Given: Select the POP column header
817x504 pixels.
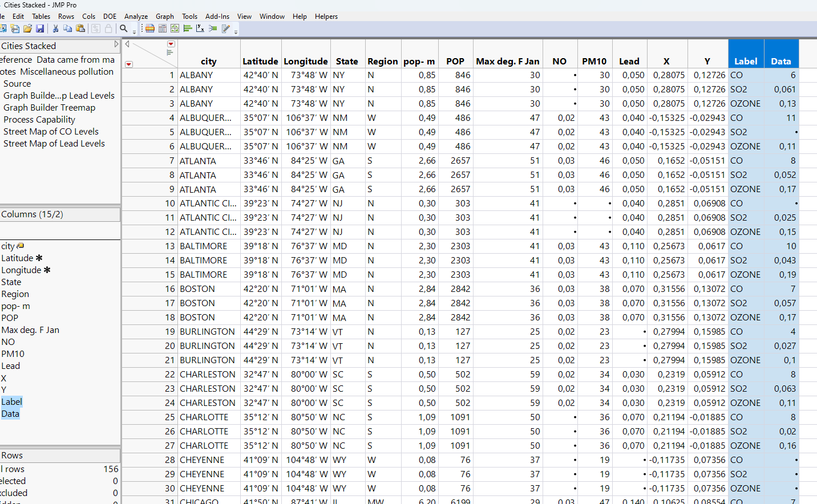Looking at the screenshot, I should pos(455,61).
